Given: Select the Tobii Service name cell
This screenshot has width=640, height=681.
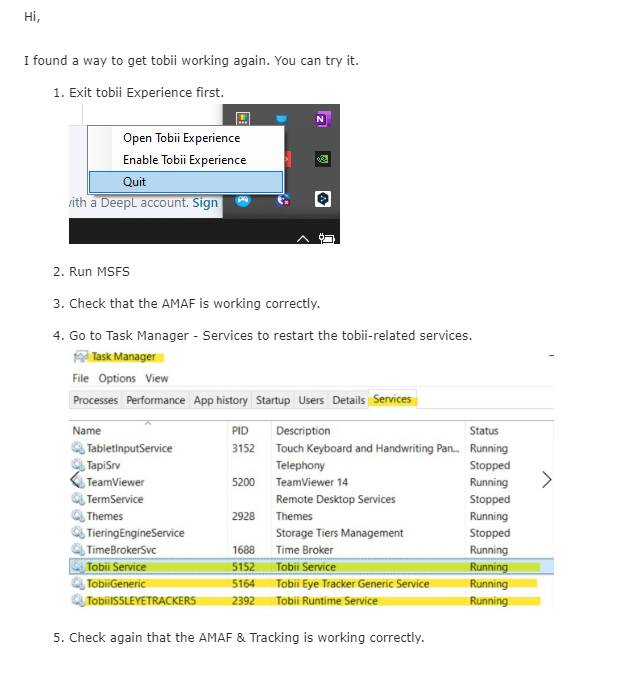Looking at the screenshot, I should click(x=116, y=567).
